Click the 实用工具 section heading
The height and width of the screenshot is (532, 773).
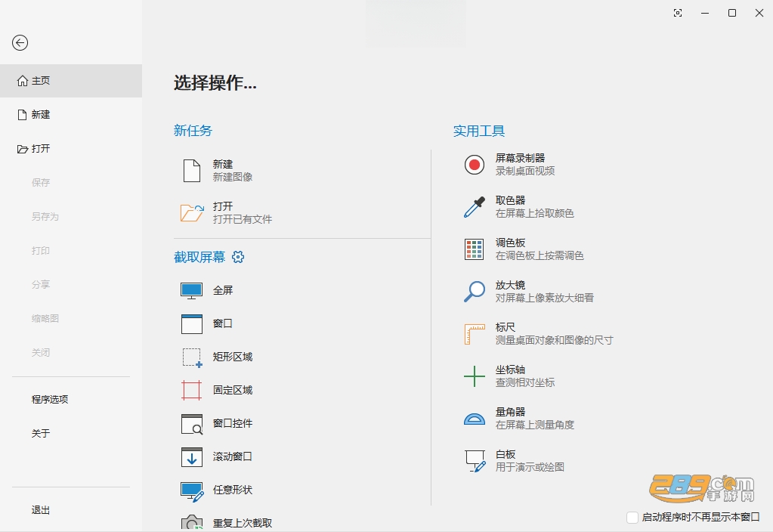pos(479,131)
